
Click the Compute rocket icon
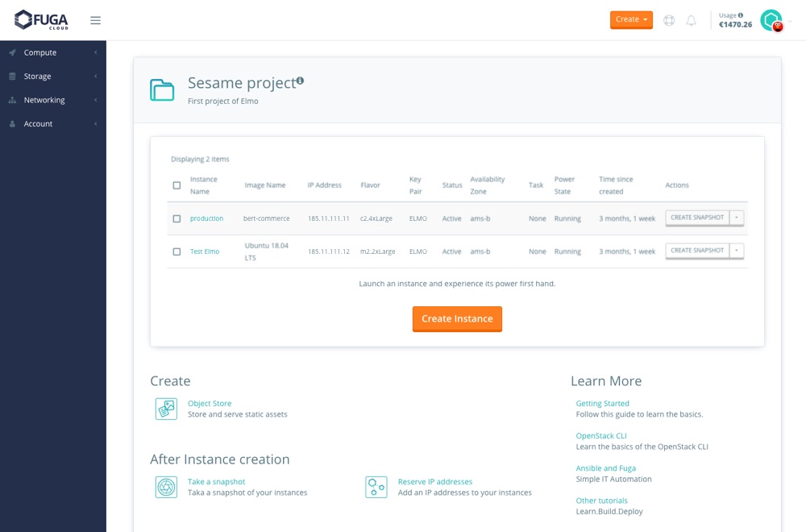pyautogui.click(x=12, y=52)
